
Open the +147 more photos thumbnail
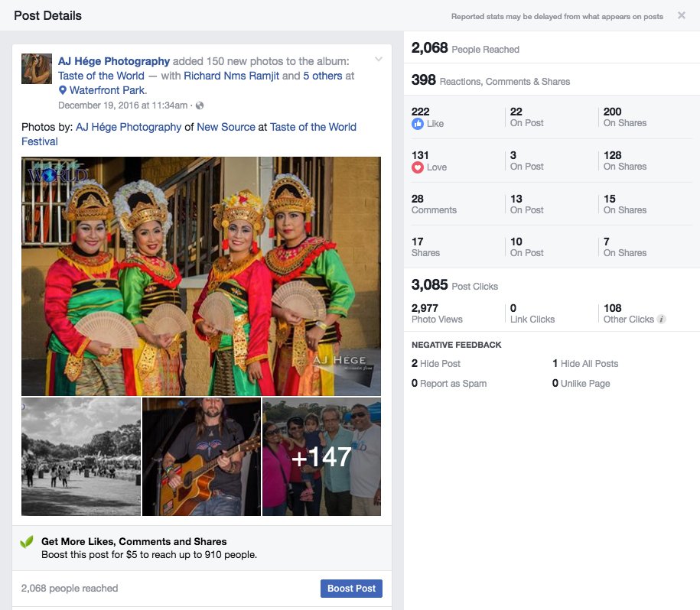[x=322, y=456]
